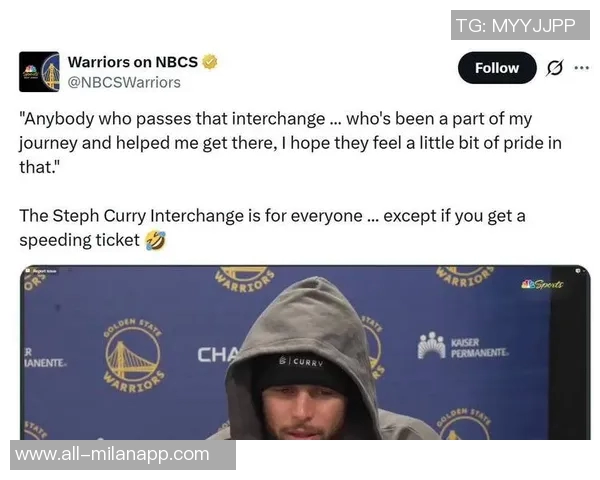Open the three-dots more options menu
The width and height of the screenshot is (600, 480).
point(581,68)
